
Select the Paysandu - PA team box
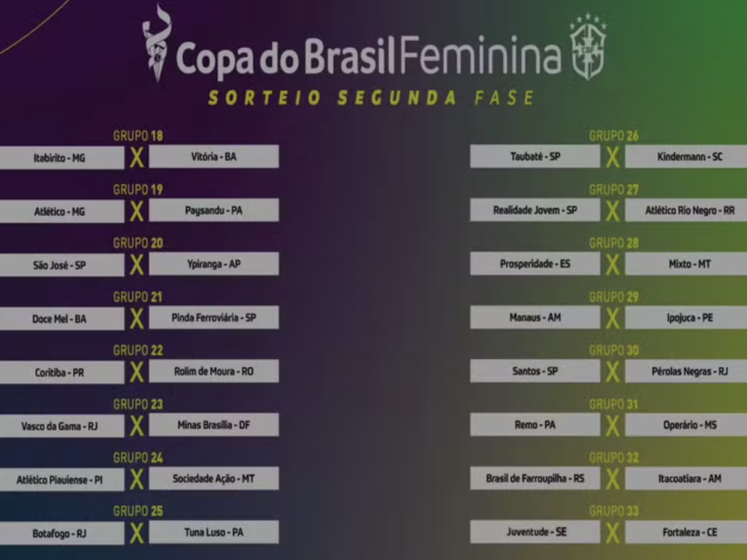pyautogui.click(x=214, y=210)
